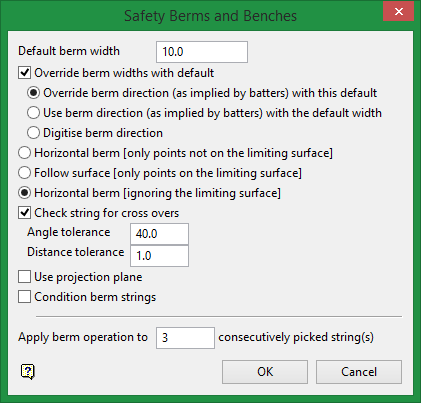The width and height of the screenshot is (421, 403).
Task: Click the help question mark icon
Action: click(x=28, y=371)
